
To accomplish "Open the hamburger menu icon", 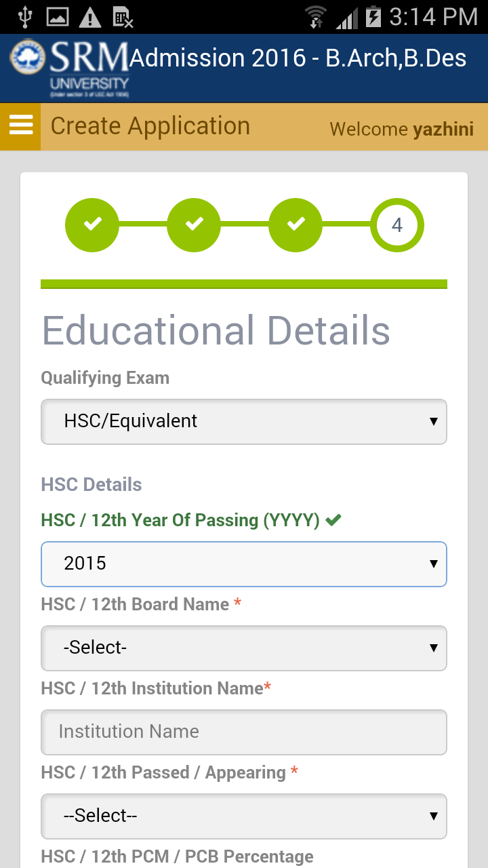I will pyautogui.click(x=20, y=125).
